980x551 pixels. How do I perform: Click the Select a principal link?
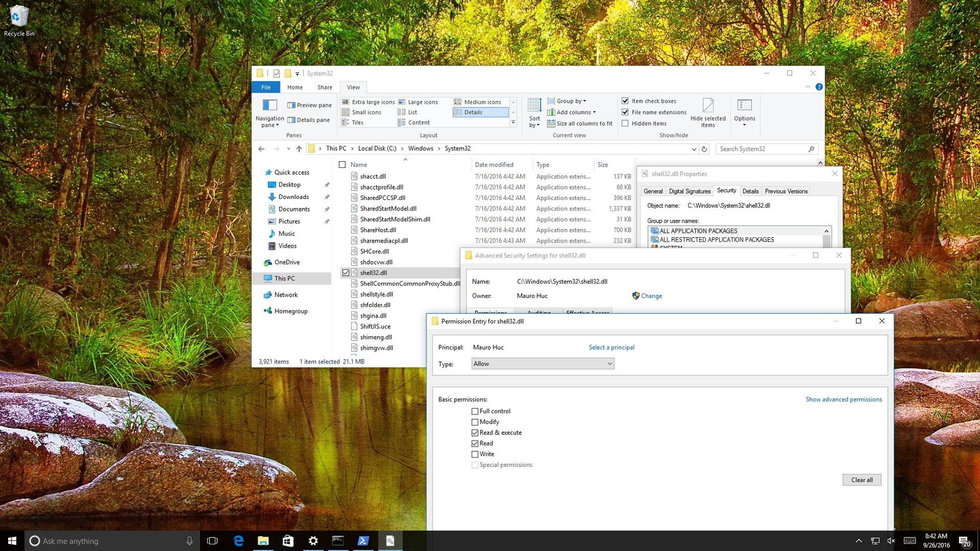(x=611, y=347)
